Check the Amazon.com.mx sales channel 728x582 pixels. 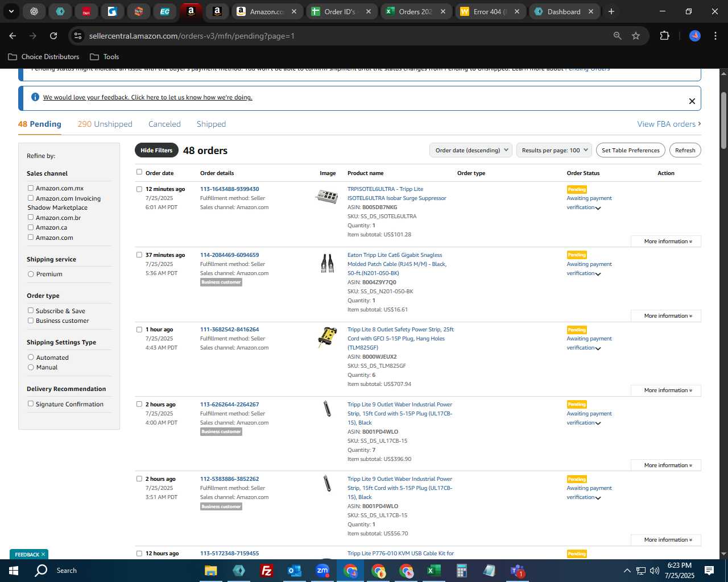tap(31, 188)
